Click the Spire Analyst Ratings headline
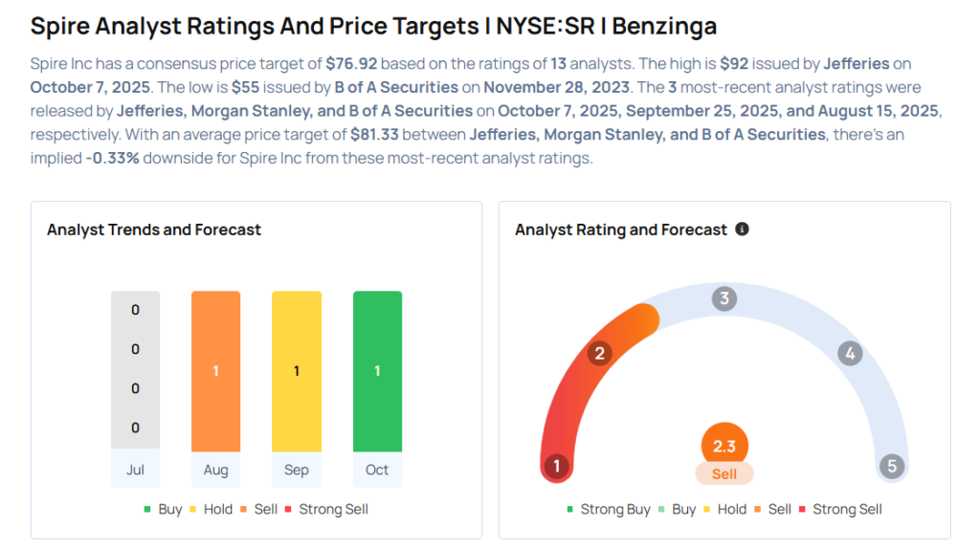Screen dimensions: 980x548 (x=373, y=26)
